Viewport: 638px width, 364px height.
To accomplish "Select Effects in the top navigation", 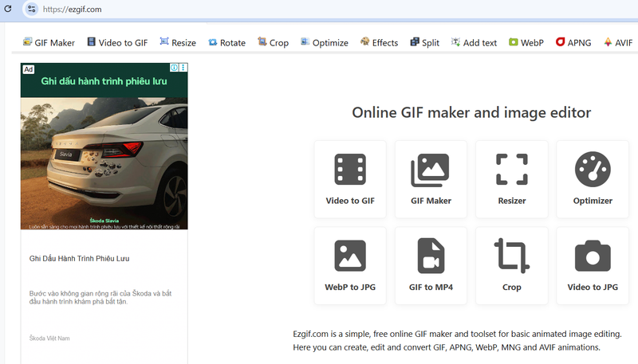I will 379,43.
